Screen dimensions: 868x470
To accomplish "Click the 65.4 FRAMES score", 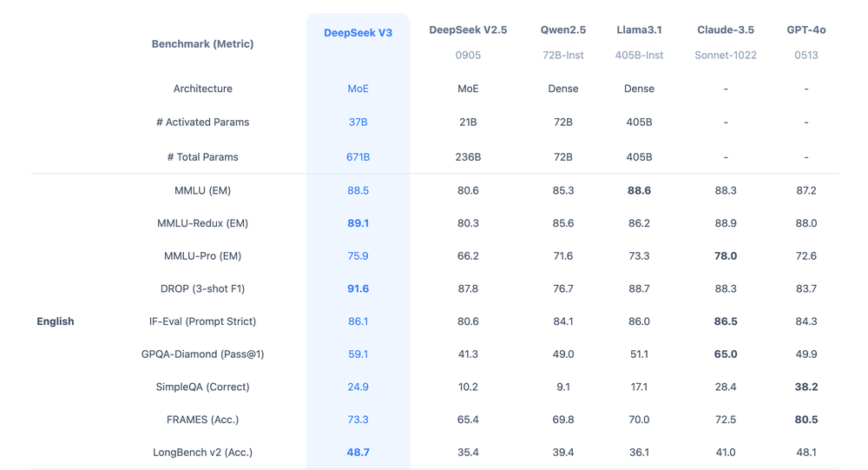I will (x=468, y=420).
